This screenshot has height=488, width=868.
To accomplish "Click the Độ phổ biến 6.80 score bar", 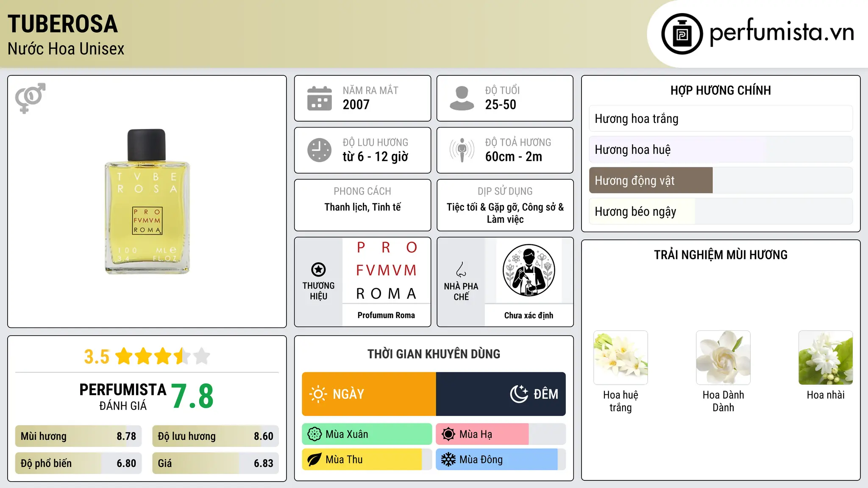I will [78, 463].
